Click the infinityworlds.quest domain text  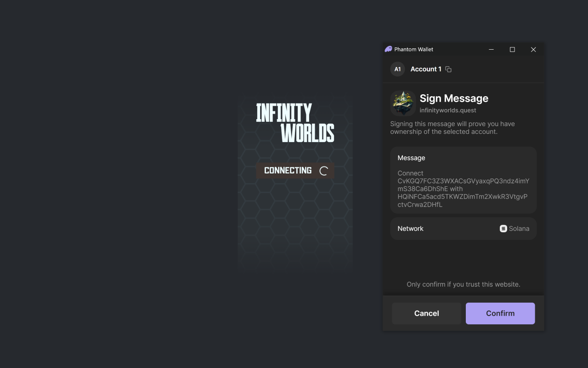448,110
